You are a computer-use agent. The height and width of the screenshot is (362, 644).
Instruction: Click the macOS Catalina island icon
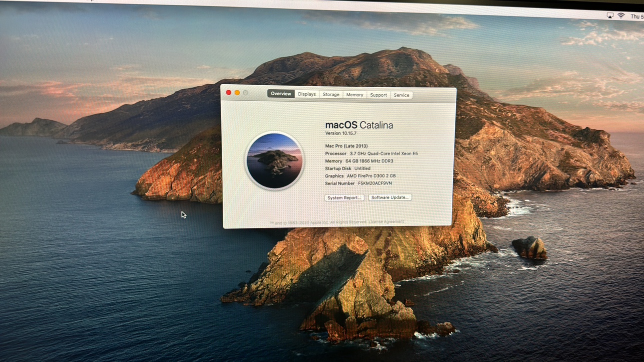coord(274,161)
